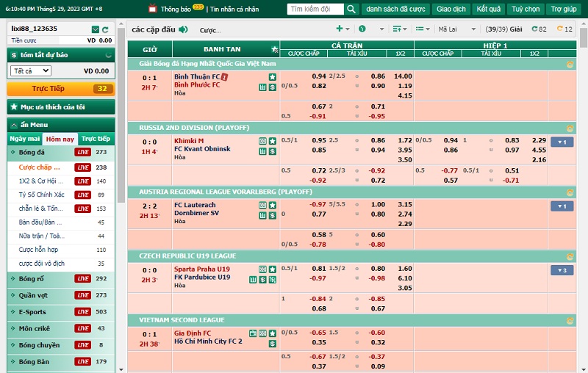The width and height of the screenshot is (588, 373).
Task: Open live TV icon for Gia Định FC match
Action: [x=253, y=333]
